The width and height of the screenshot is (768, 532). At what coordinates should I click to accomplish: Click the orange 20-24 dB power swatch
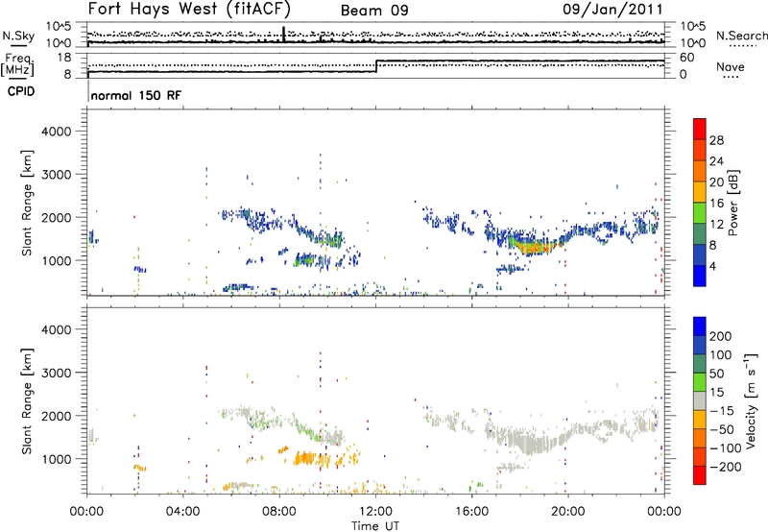pyautogui.click(x=700, y=171)
